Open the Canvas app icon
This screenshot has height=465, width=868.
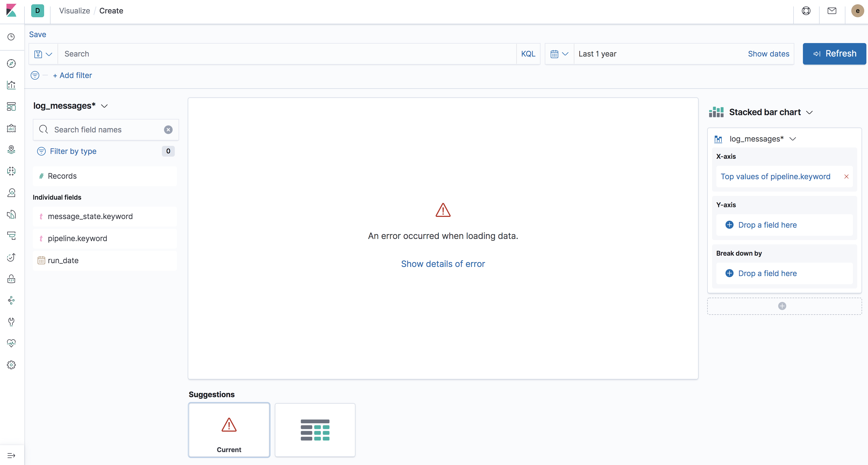click(11, 128)
